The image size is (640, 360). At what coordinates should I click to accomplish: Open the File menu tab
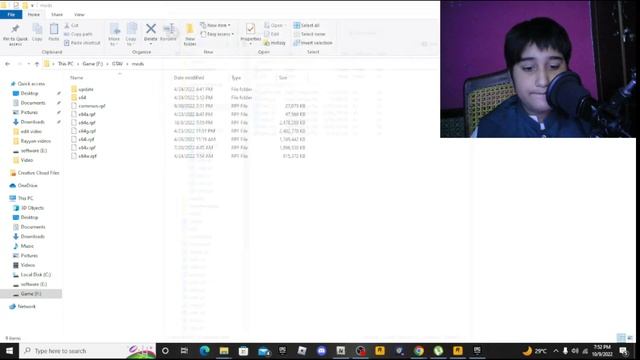pyautogui.click(x=11, y=14)
